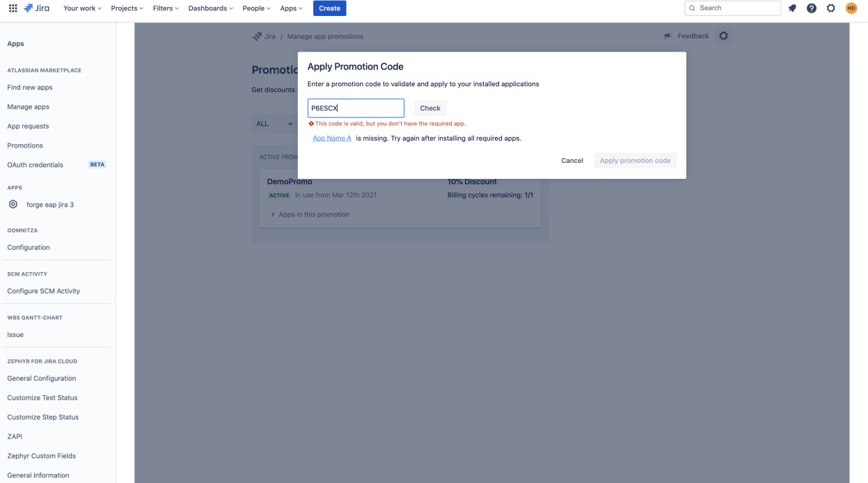Click the promotion code input field
The image size is (868, 483).
pos(356,108)
